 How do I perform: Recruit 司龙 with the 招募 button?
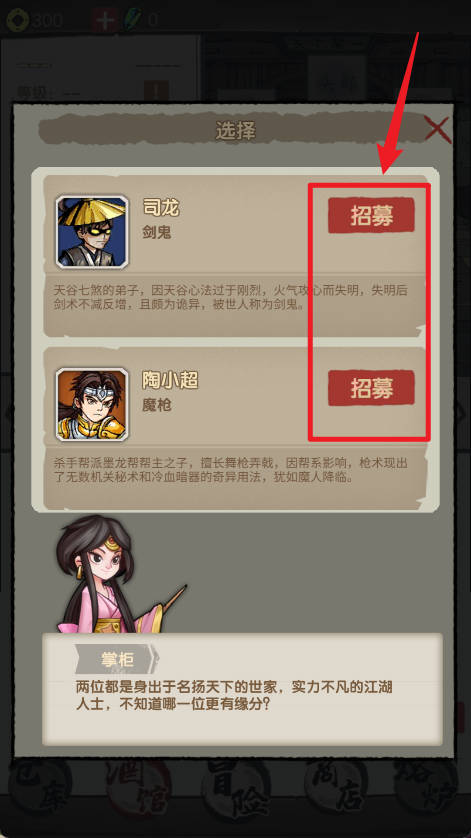pos(371,215)
